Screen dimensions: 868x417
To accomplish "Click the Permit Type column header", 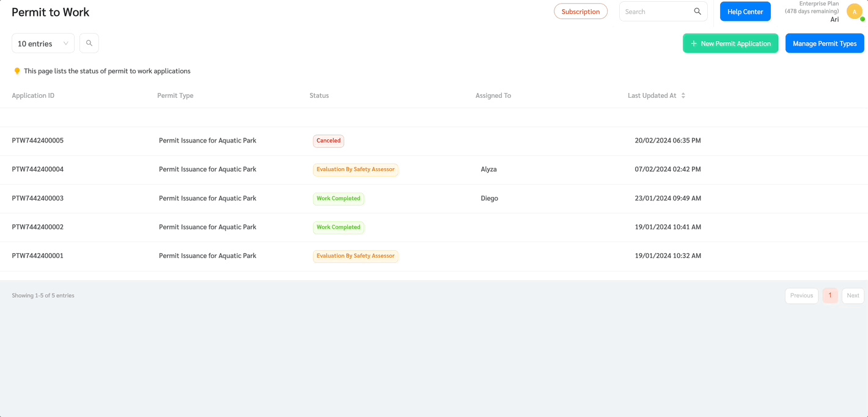I will (175, 95).
